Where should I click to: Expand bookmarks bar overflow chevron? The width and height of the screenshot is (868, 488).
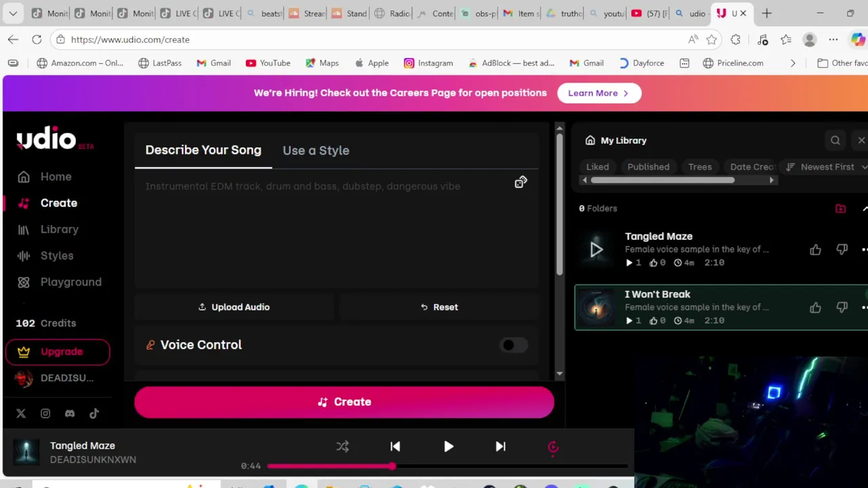click(x=793, y=63)
